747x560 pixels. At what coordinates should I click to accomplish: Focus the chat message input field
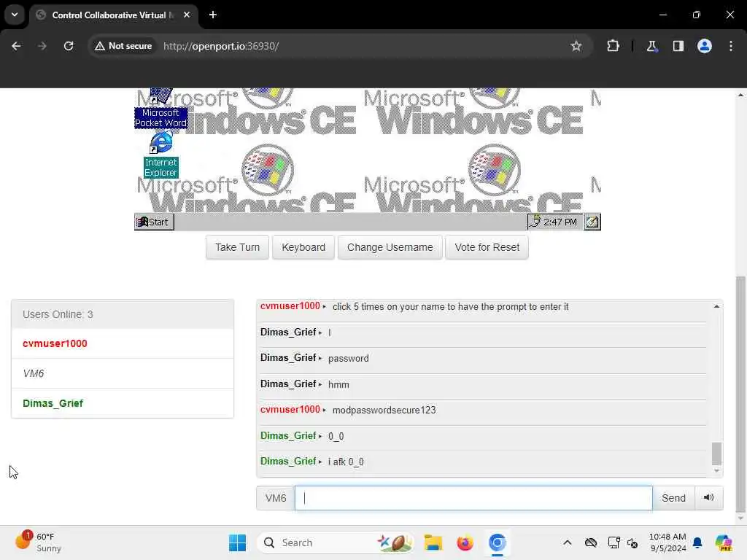473,498
